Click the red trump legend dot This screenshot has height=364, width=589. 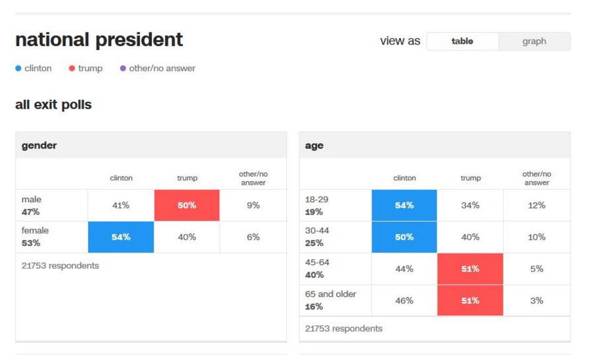click(x=72, y=68)
